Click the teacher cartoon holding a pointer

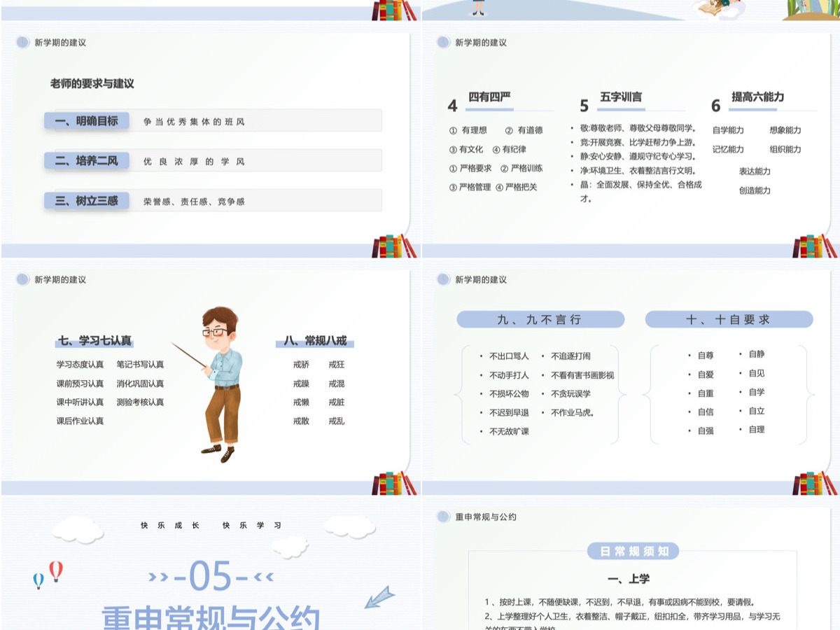tap(209, 384)
